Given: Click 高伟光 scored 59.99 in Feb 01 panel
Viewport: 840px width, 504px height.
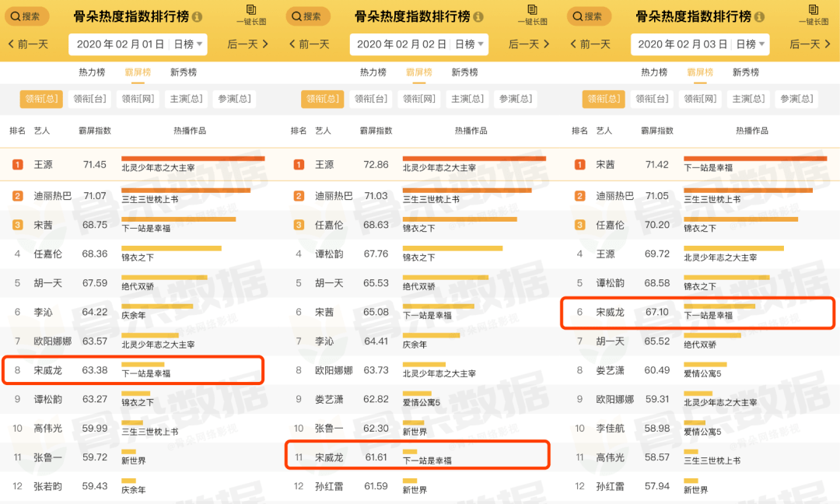Looking at the screenshot, I should click(47, 429).
